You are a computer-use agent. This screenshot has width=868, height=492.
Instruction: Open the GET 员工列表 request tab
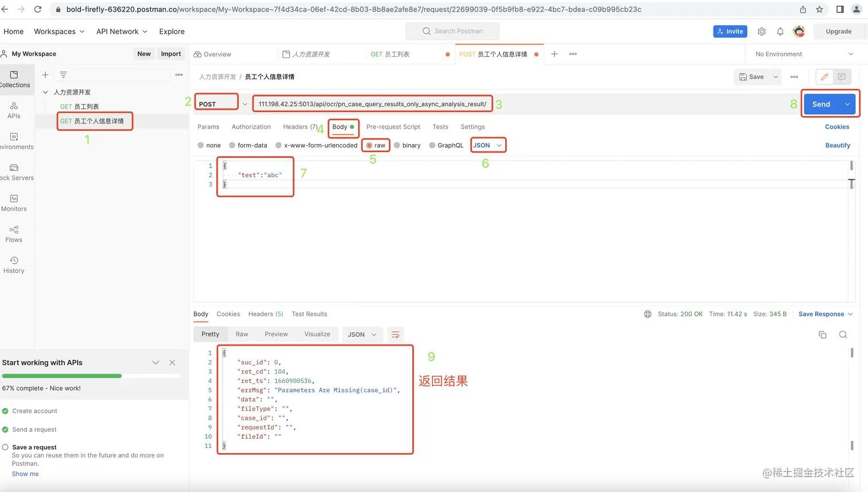[x=409, y=54]
